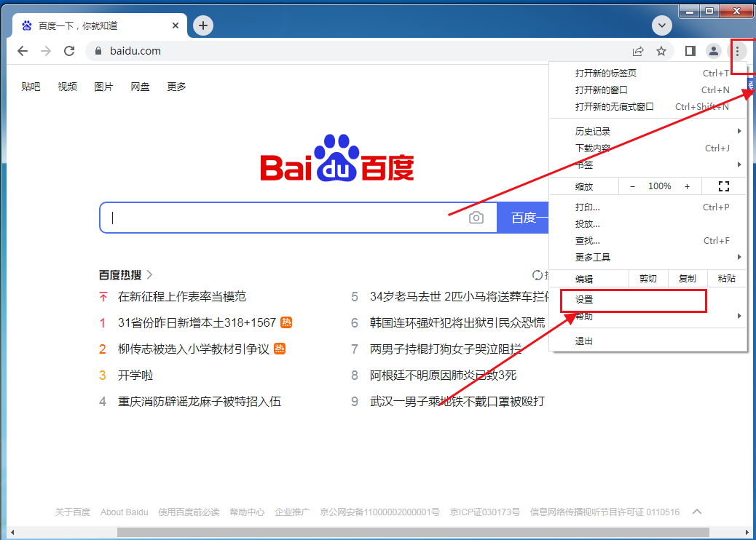Go back using the browser back arrow
This screenshot has height=540, width=756.
click(23, 51)
